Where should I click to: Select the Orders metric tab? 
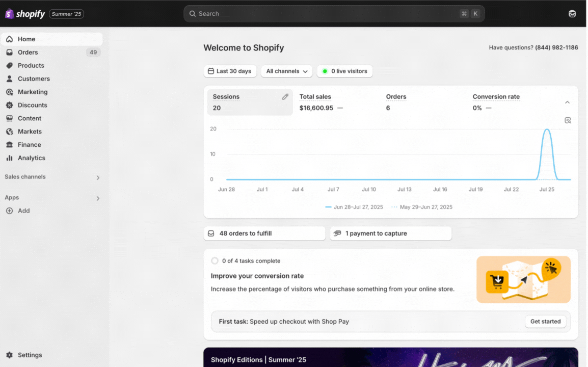pos(423,102)
